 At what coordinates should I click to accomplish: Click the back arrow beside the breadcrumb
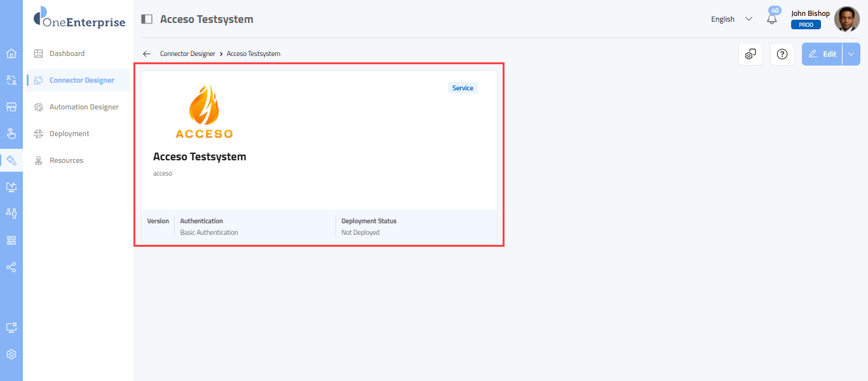[147, 54]
